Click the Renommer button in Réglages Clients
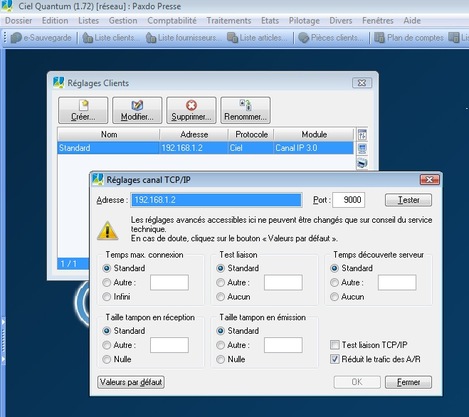This screenshot has height=417, width=469. click(x=245, y=110)
